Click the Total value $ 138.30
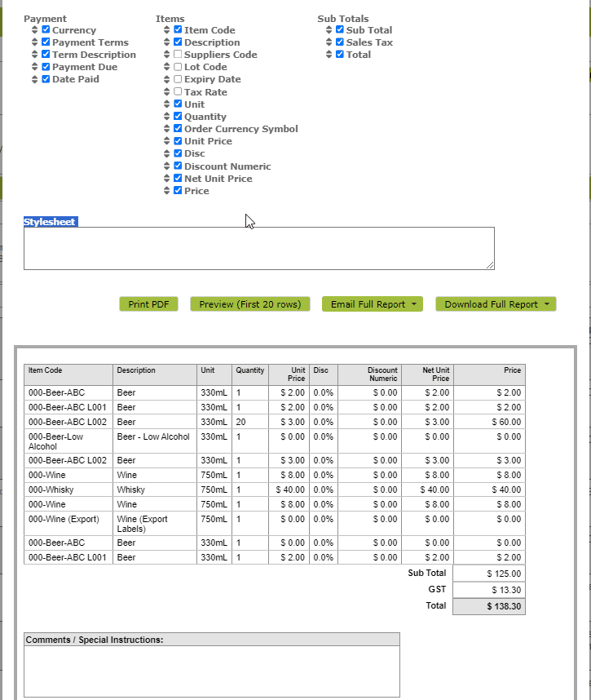The image size is (591, 700). (x=489, y=606)
